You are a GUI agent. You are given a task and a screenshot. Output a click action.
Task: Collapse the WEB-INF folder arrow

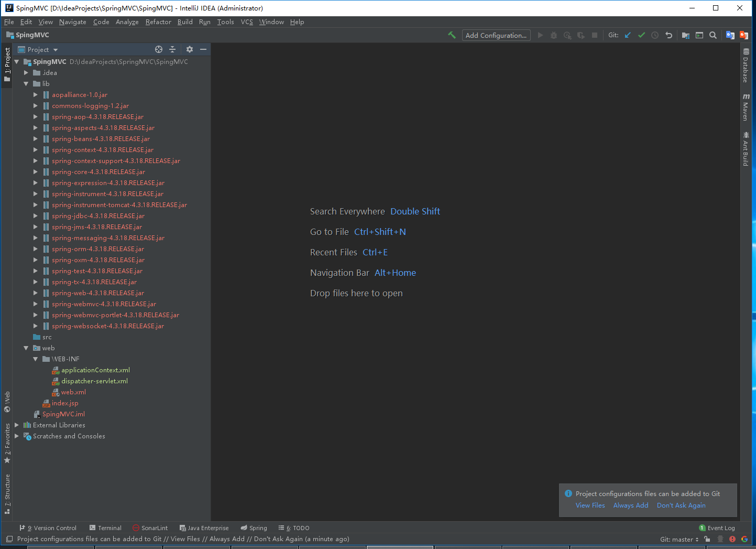point(36,359)
